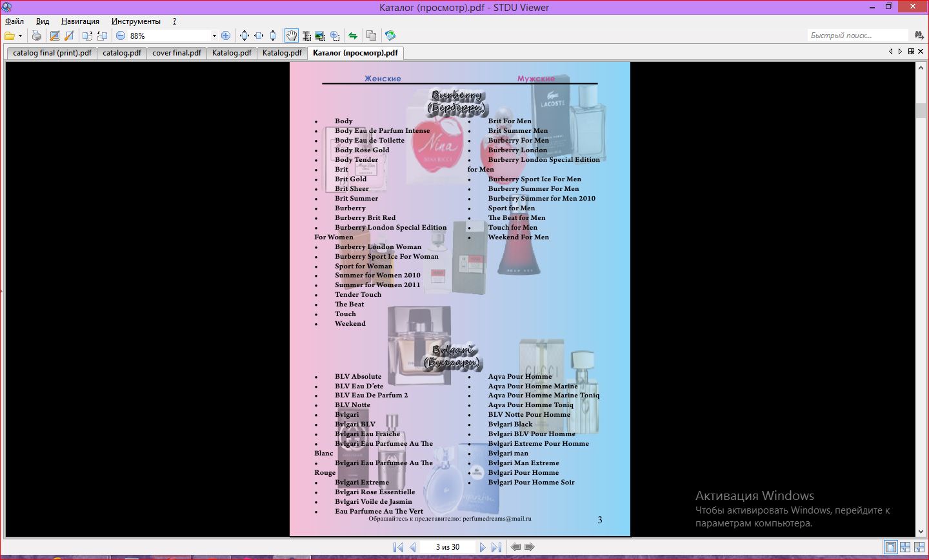Image resolution: width=929 pixels, height=560 pixels.
Task: Open the Файл menu
Action: (x=14, y=21)
